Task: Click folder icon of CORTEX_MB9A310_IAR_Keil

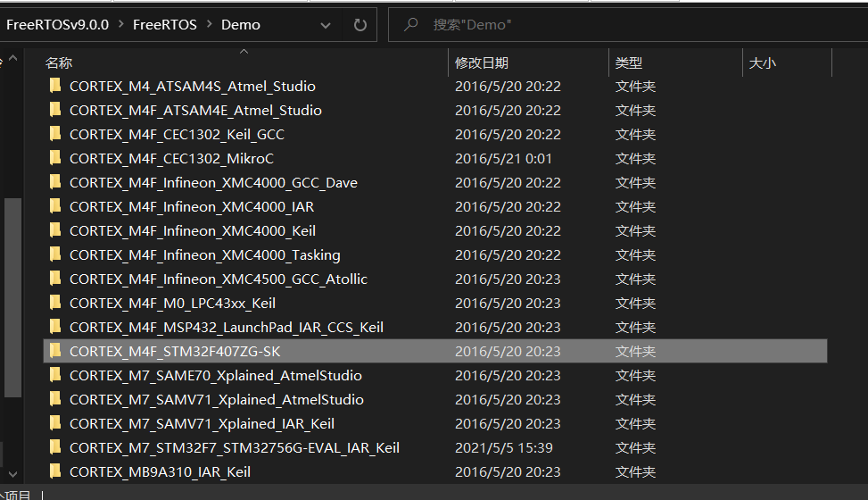Action: click(54, 471)
